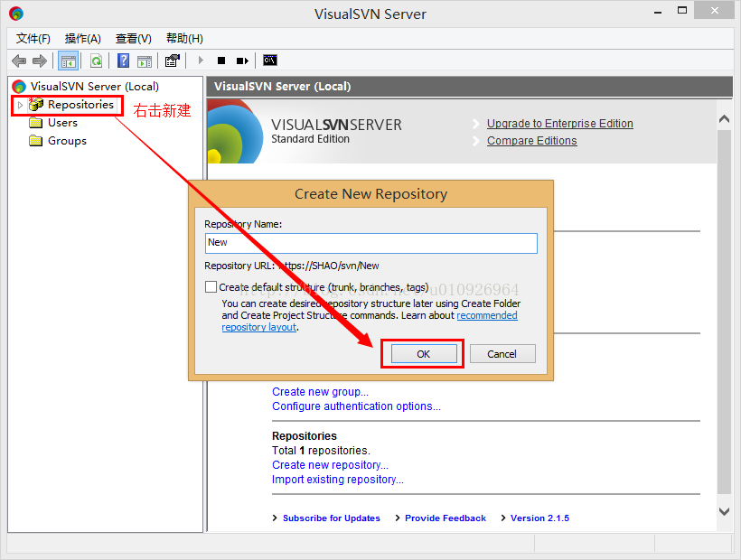This screenshot has width=741, height=560.
Task: Click the vertical scrollbar thumb
Action: click(x=724, y=312)
